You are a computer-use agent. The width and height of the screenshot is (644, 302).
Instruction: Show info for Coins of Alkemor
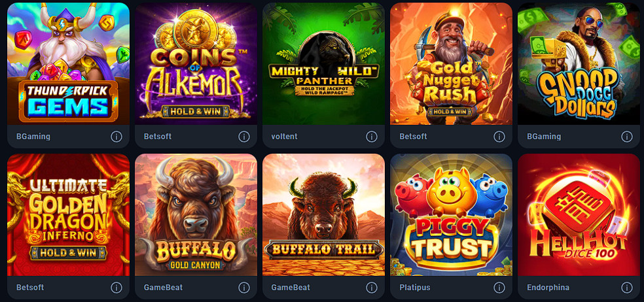[x=244, y=137]
